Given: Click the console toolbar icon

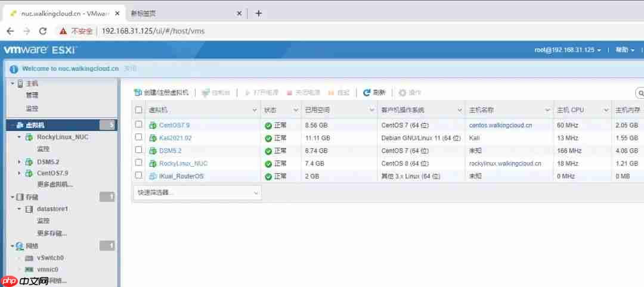Looking at the screenshot, I should tap(206, 93).
